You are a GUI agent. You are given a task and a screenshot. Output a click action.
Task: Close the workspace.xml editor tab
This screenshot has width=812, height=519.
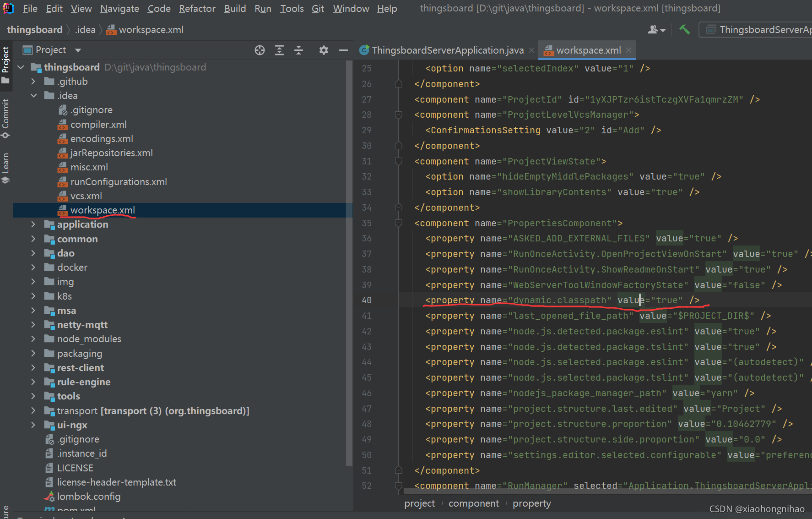click(x=629, y=50)
